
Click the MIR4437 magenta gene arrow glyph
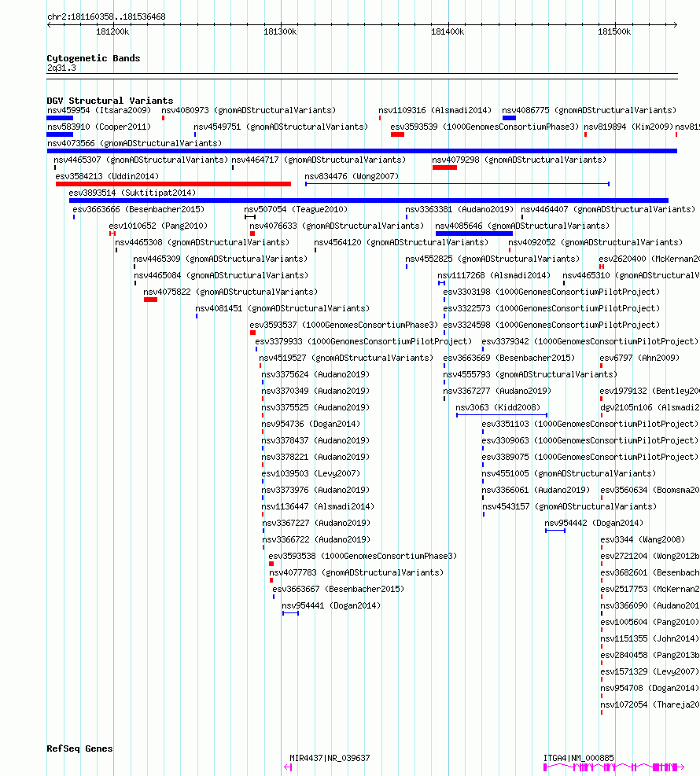(288, 767)
